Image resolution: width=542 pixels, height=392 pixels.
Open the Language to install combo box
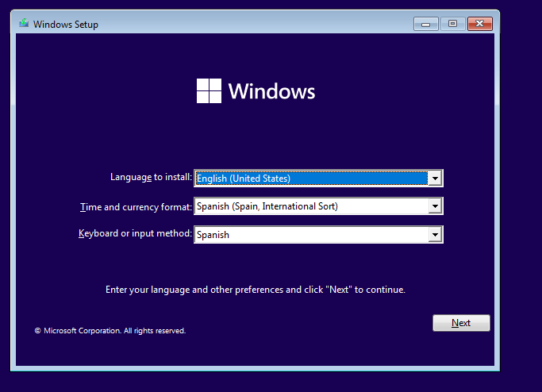point(318,179)
